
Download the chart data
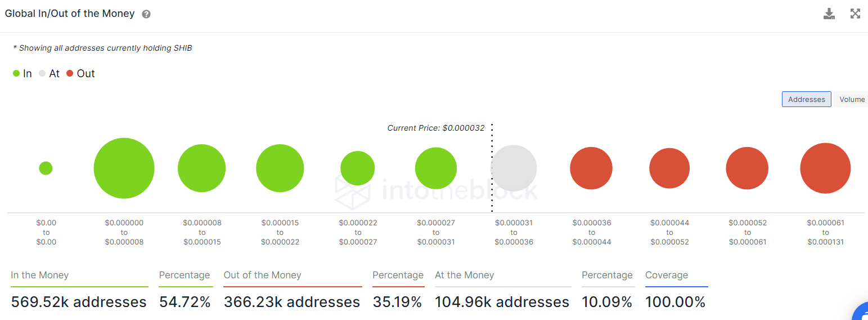pos(829,14)
